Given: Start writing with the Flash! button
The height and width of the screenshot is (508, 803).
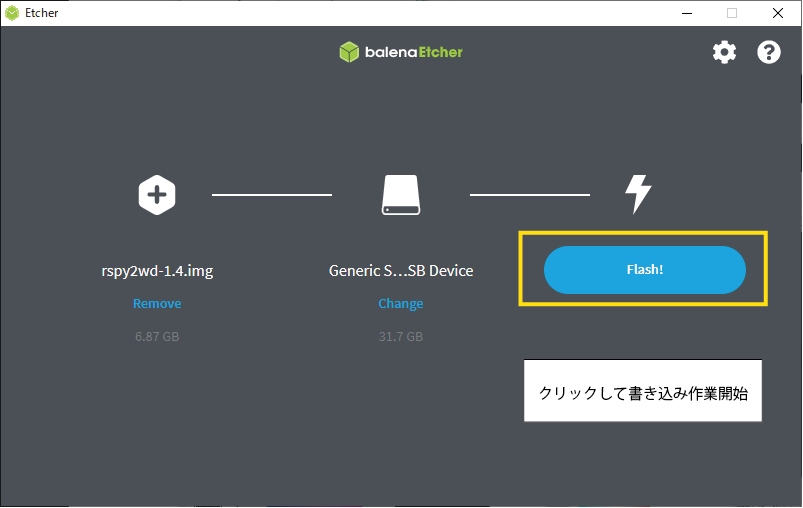Looking at the screenshot, I should (645, 270).
